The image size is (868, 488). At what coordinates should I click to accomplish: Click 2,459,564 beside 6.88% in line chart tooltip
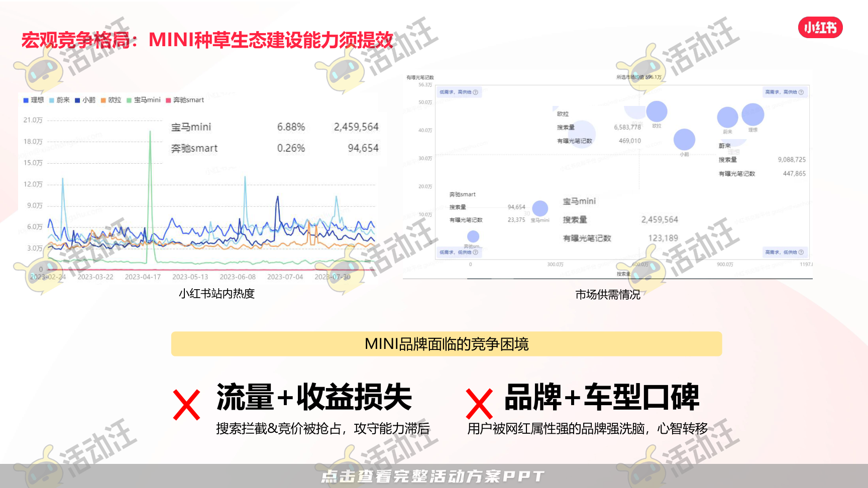click(x=356, y=127)
